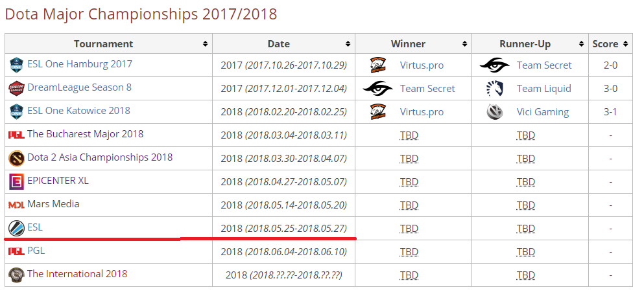644x296 pixels.
Task: Click The International 2018 aegis icon
Action: [16, 274]
